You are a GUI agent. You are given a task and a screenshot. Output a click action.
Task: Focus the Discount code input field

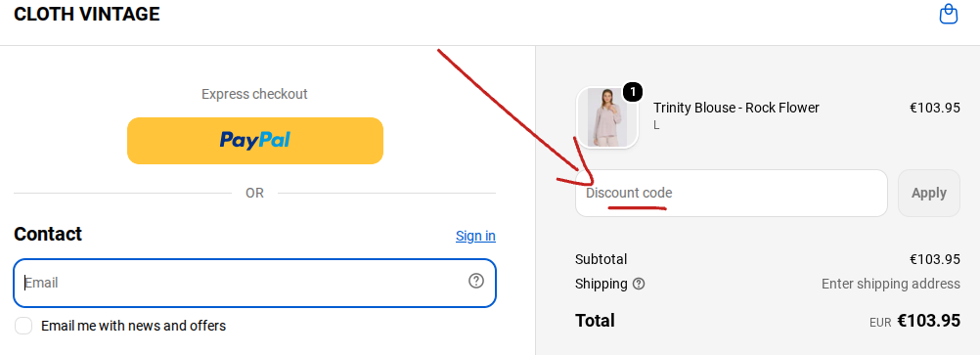[x=732, y=193]
